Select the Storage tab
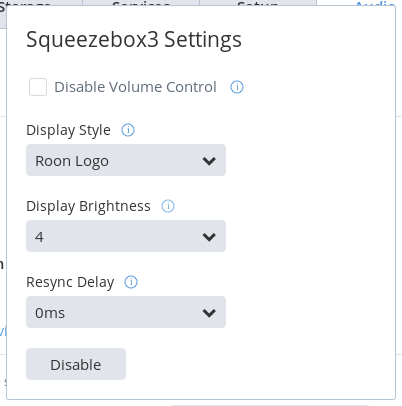 25,3
